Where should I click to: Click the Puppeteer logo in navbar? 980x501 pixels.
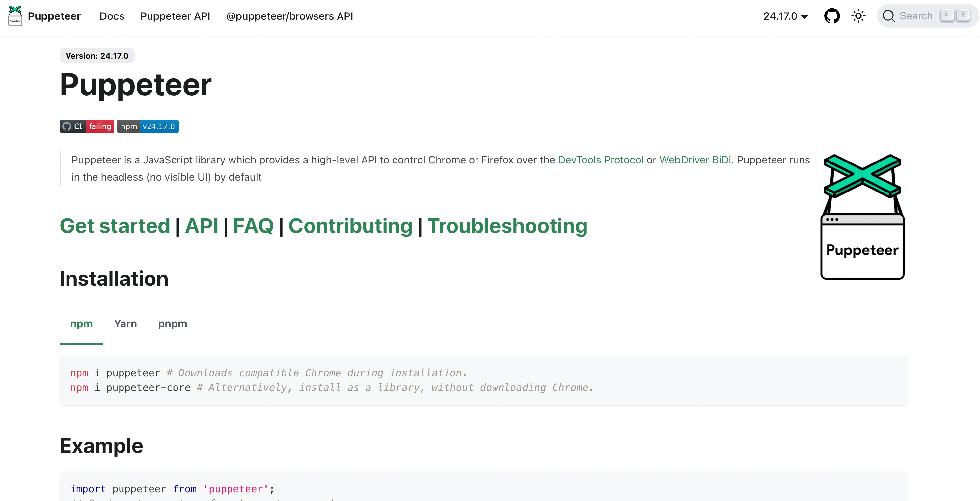click(15, 16)
